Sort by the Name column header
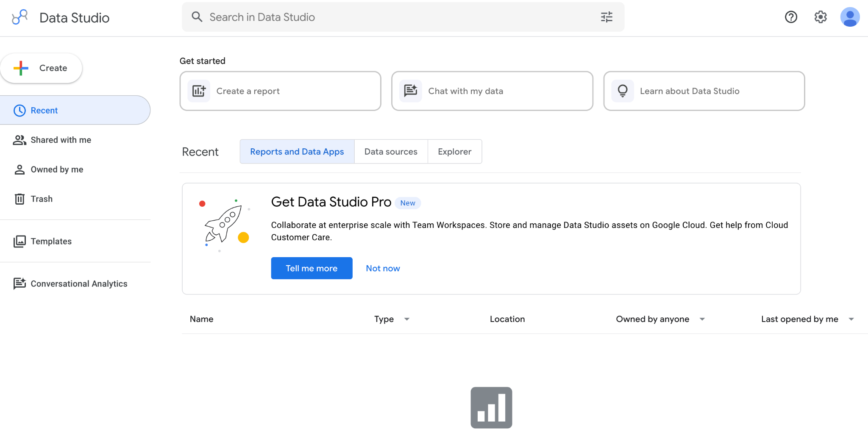This screenshot has width=868, height=430. [x=201, y=319]
